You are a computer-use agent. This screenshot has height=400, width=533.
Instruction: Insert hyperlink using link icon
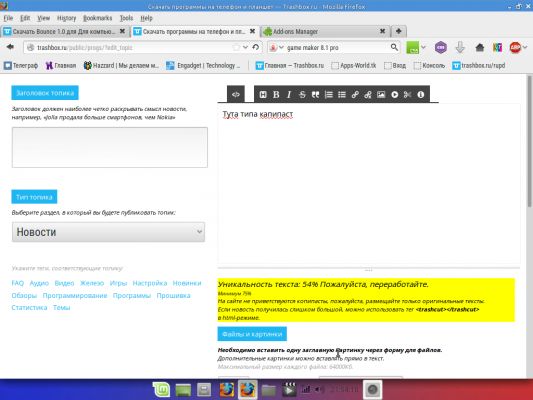coord(355,94)
